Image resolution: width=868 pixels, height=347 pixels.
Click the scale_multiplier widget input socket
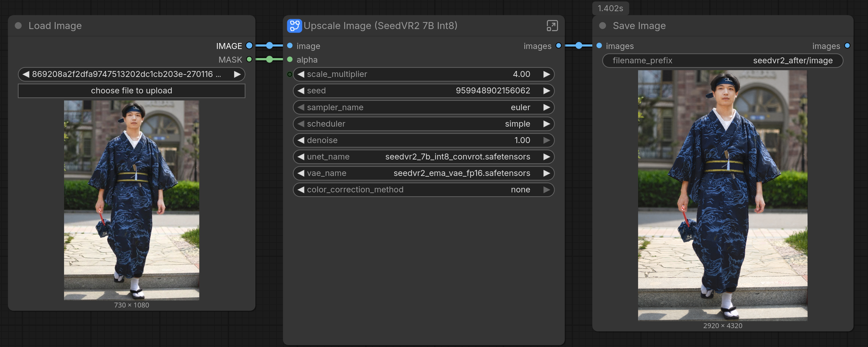pyautogui.click(x=290, y=74)
